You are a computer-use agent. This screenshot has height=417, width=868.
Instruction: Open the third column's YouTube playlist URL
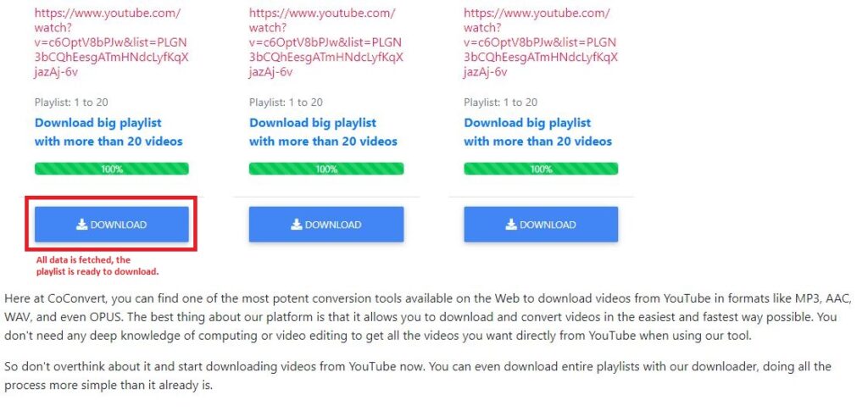pyautogui.click(x=541, y=42)
